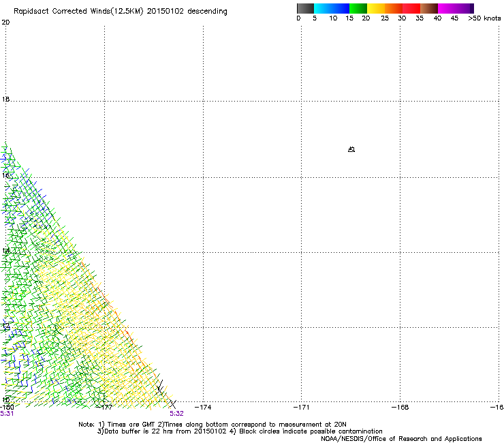Click the latitude label '20' at top left
Viewport: 504px width, 443px height.
point(5,22)
